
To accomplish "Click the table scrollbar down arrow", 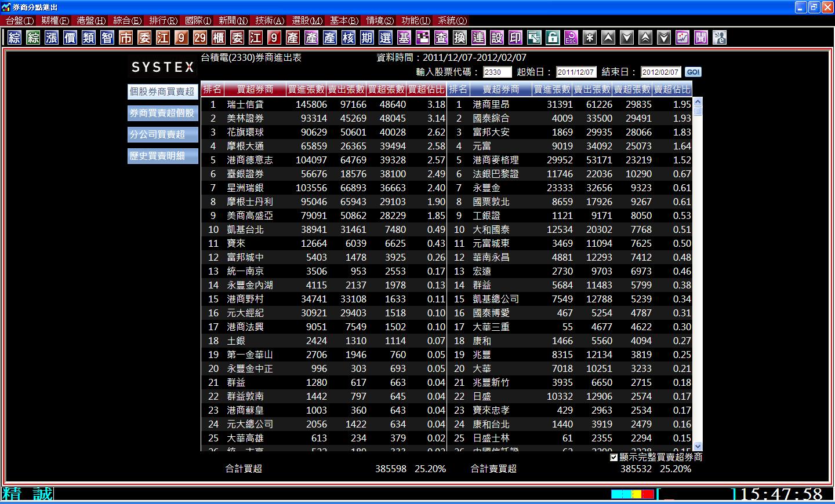I will (x=698, y=446).
